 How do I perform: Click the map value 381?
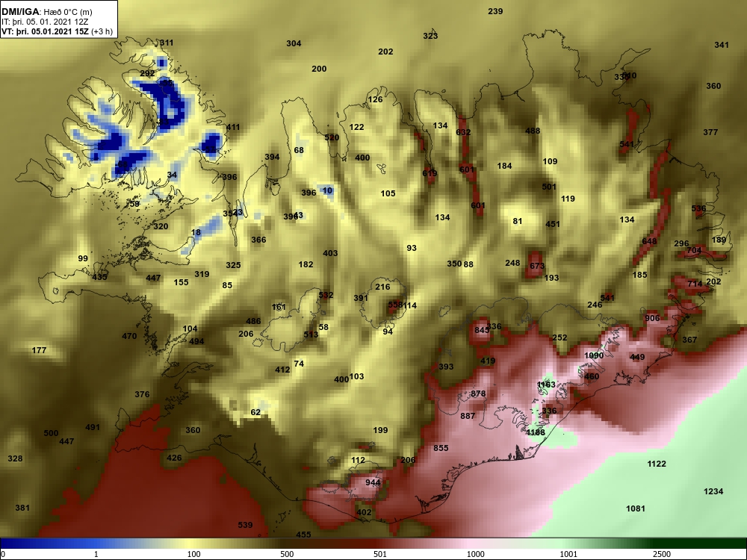[22, 508]
